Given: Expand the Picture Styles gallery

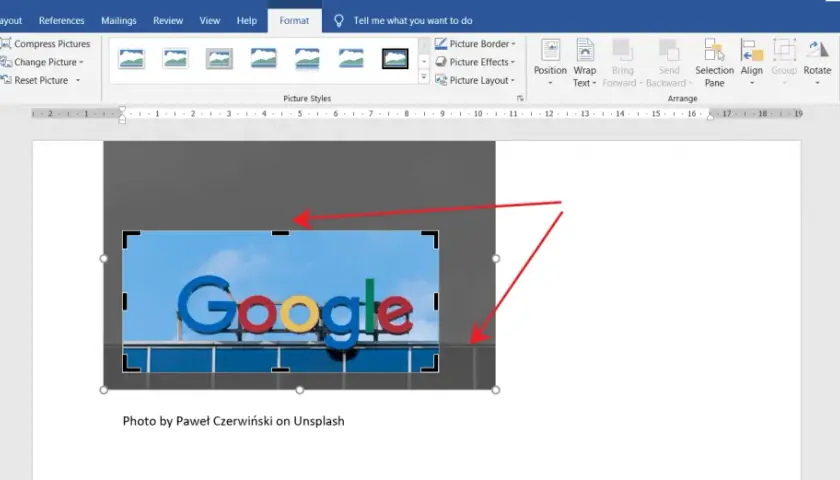Looking at the screenshot, I should click(x=424, y=78).
